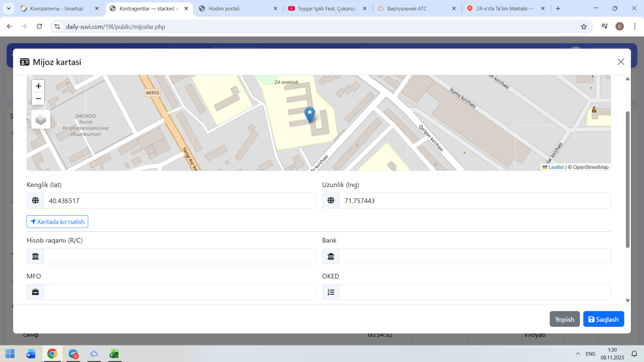Zoom out on the Leaflet map
Image resolution: width=644 pixels, height=362 pixels.
tap(38, 99)
